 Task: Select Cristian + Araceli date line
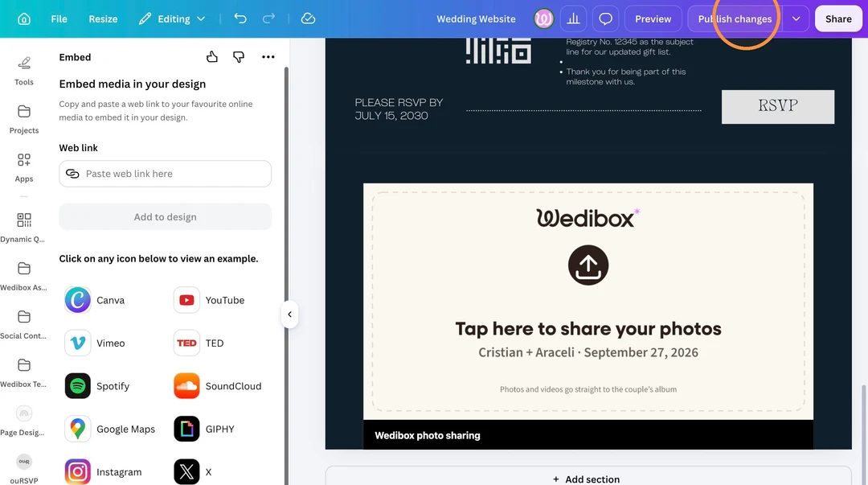pos(588,352)
